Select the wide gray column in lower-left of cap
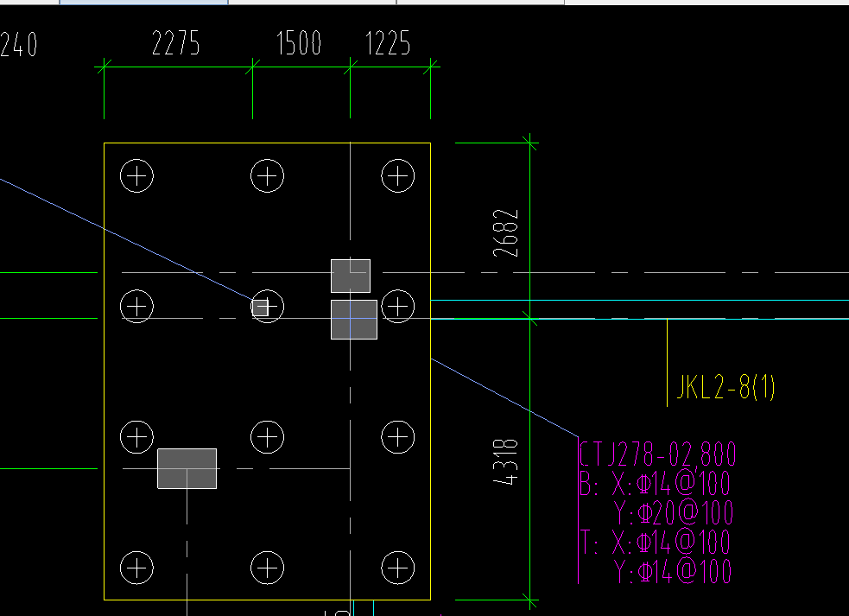Viewport: 849px width, 616px height. point(187,468)
